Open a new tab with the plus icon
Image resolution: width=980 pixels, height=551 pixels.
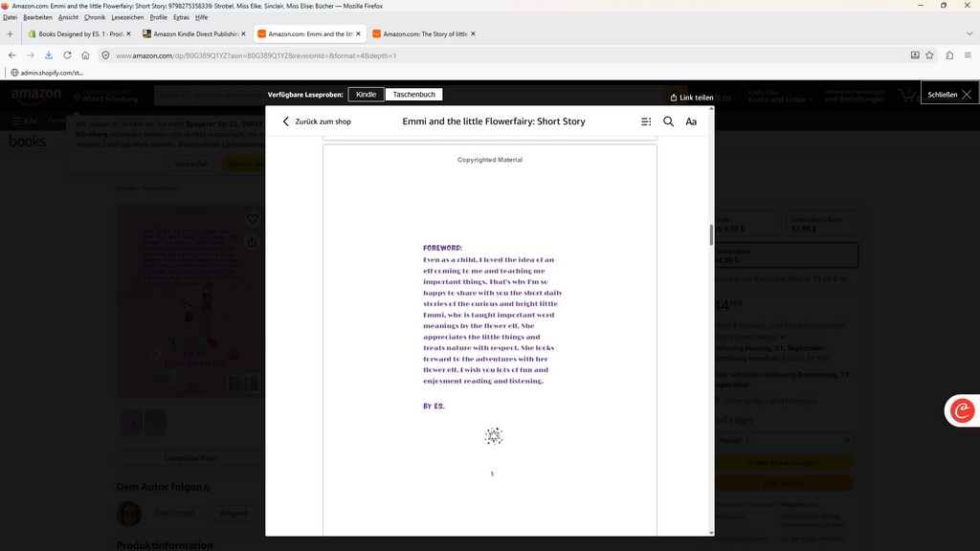tap(10, 33)
